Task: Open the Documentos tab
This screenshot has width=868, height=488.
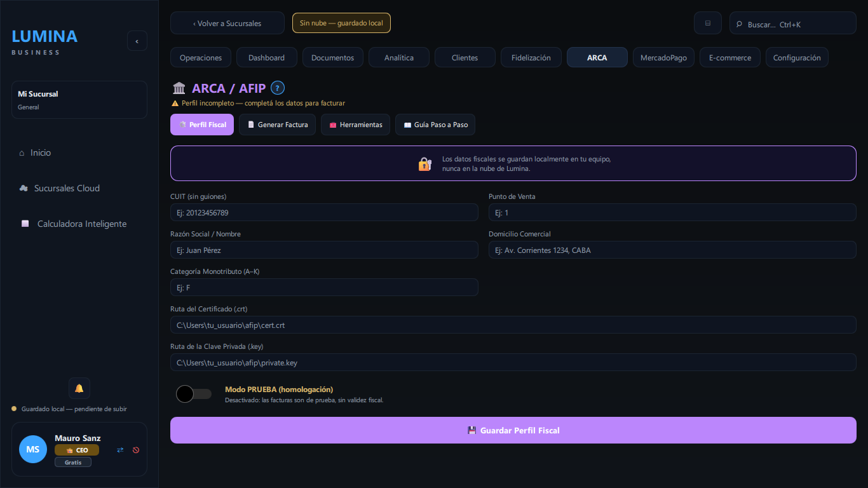Action: pyautogui.click(x=333, y=57)
